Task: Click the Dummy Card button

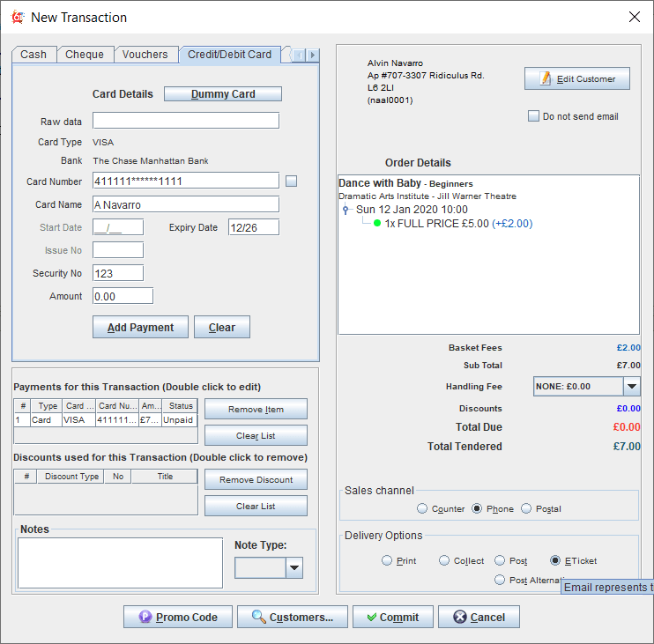Action: pos(223,94)
